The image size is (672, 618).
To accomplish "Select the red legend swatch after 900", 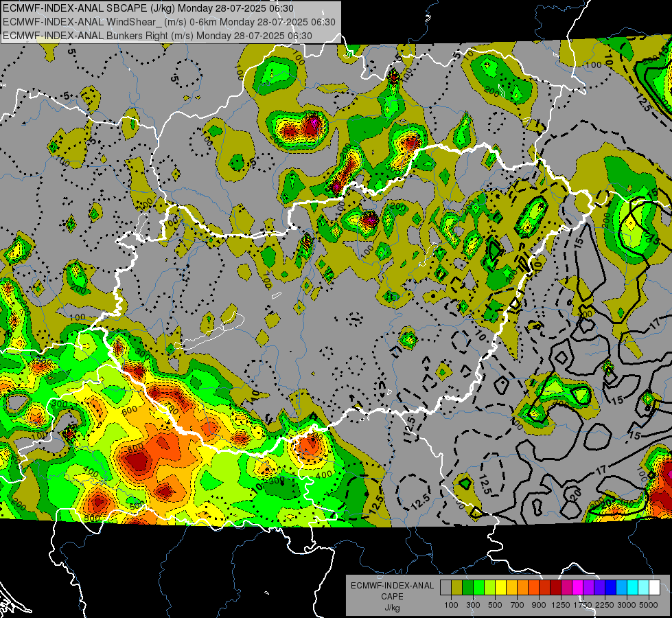I will pos(545,588).
